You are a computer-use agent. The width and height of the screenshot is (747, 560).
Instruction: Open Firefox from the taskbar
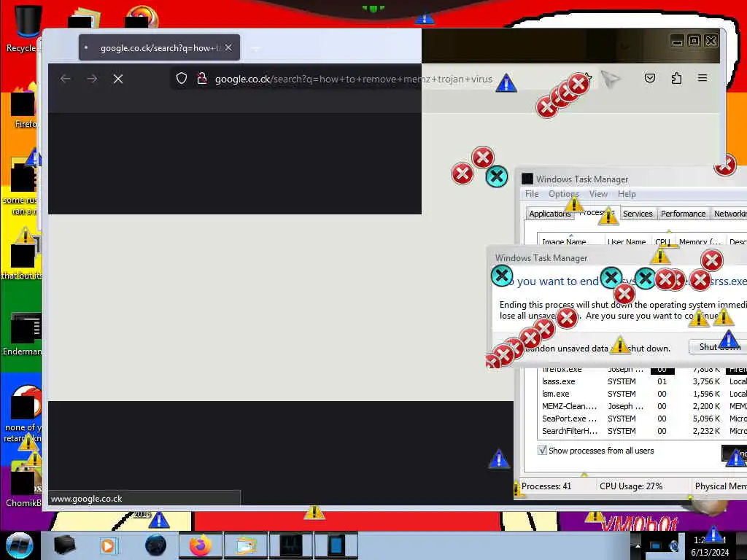(x=201, y=545)
